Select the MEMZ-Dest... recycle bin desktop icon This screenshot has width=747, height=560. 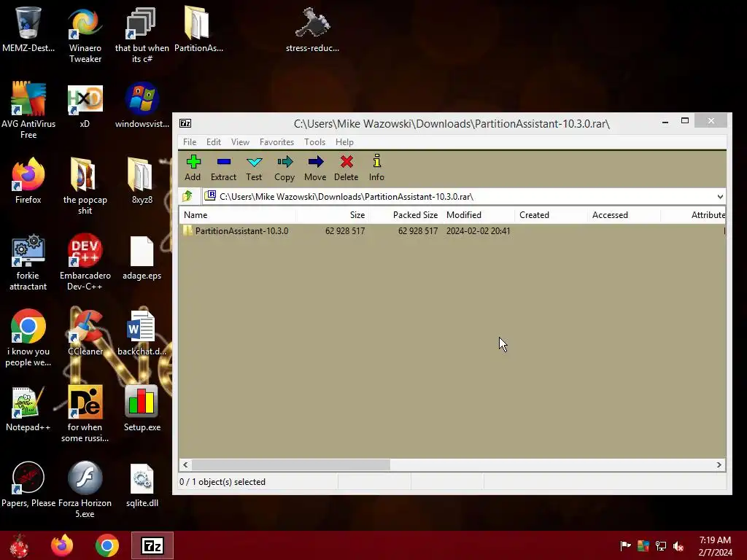[x=28, y=29]
